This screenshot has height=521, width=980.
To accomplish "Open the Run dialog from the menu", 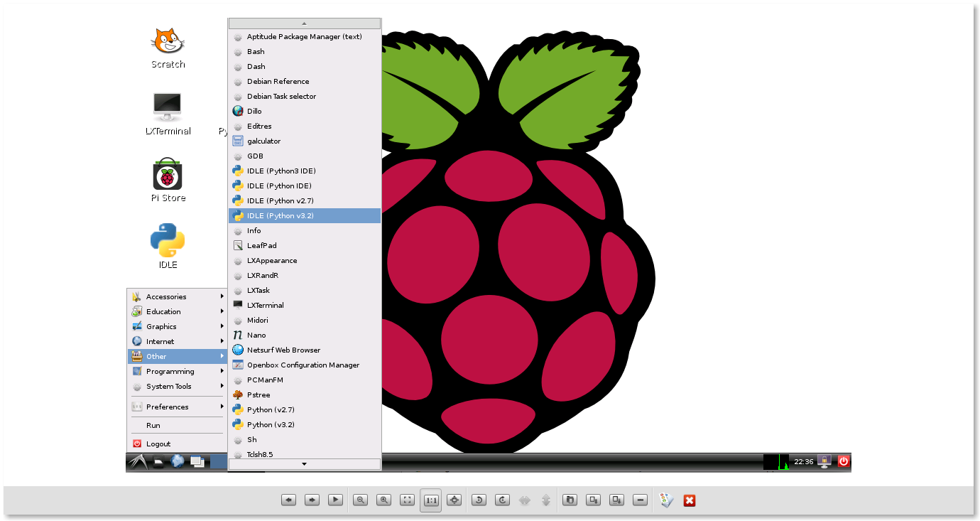I will click(153, 424).
